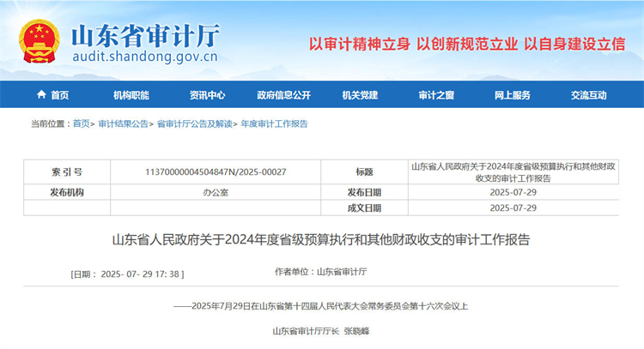Click the 首页 breadcrumb link

[x=81, y=123]
